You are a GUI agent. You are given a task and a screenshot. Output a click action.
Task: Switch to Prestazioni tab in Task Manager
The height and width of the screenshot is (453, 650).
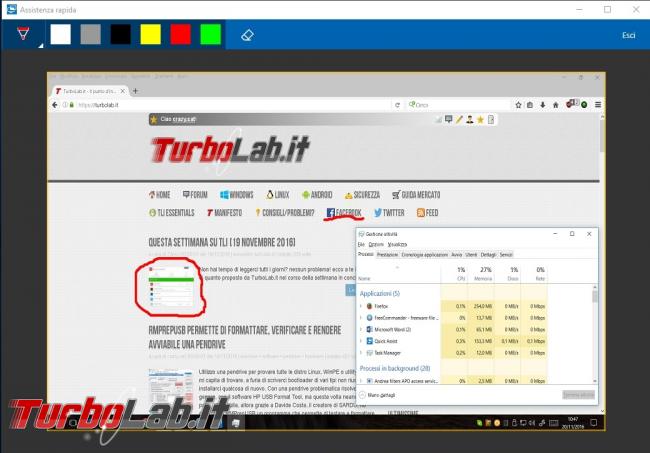click(387, 254)
